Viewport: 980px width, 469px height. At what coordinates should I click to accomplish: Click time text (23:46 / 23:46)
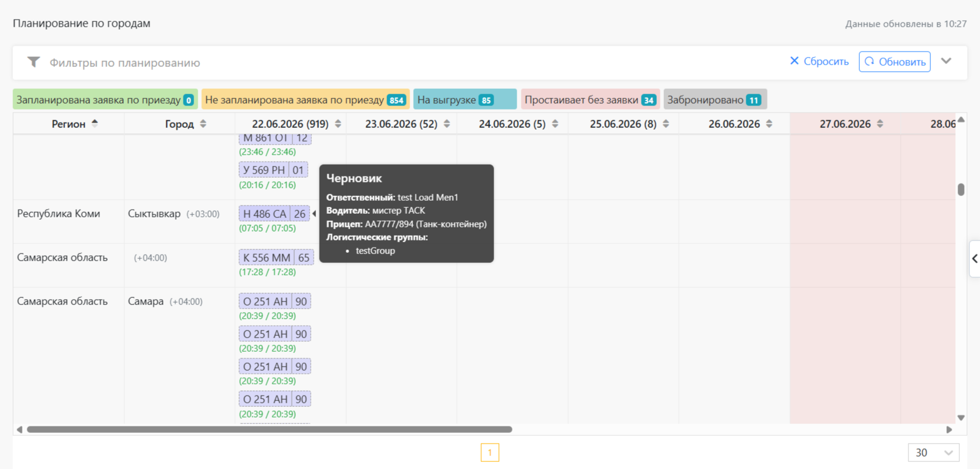(267, 152)
